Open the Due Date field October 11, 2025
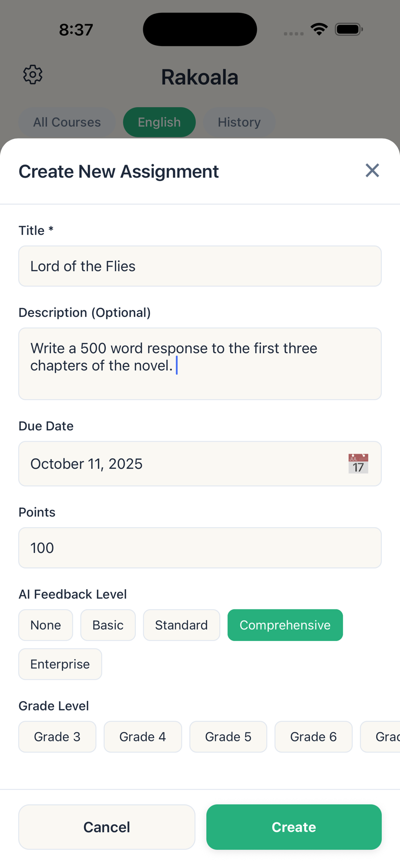The image size is (400, 868). pyautogui.click(x=182, y=464)
